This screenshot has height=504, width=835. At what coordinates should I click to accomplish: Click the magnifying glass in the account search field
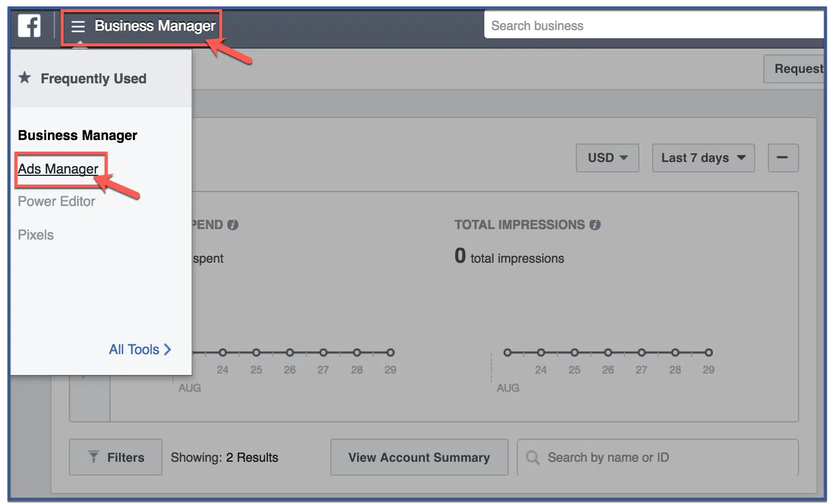click(x=532, y=457)
